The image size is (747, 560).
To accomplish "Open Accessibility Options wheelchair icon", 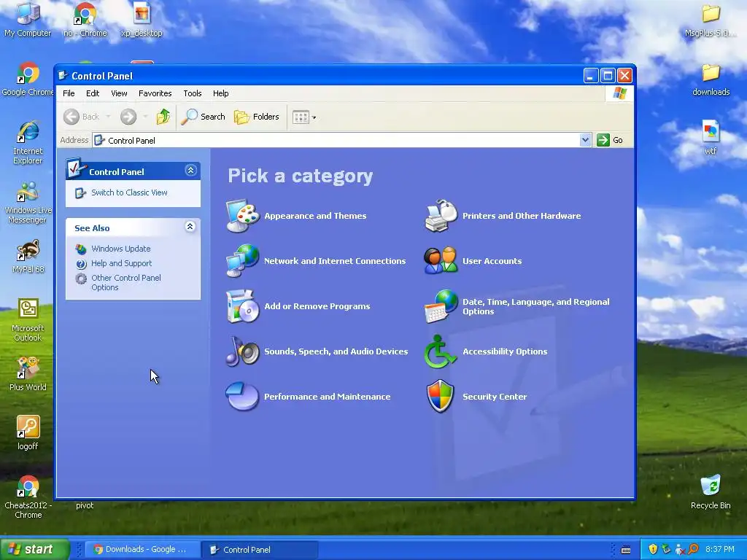I will (x=441, y=351).
